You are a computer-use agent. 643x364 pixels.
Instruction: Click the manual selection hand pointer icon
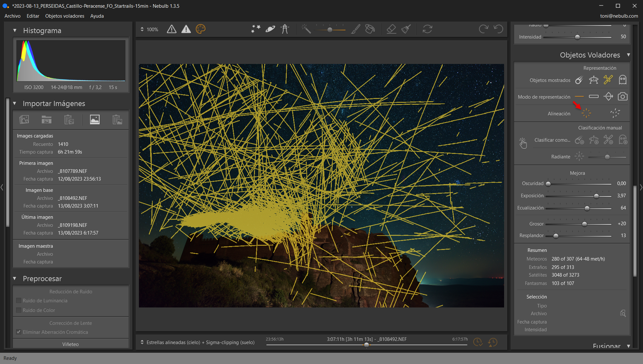[x=523, y=143]
